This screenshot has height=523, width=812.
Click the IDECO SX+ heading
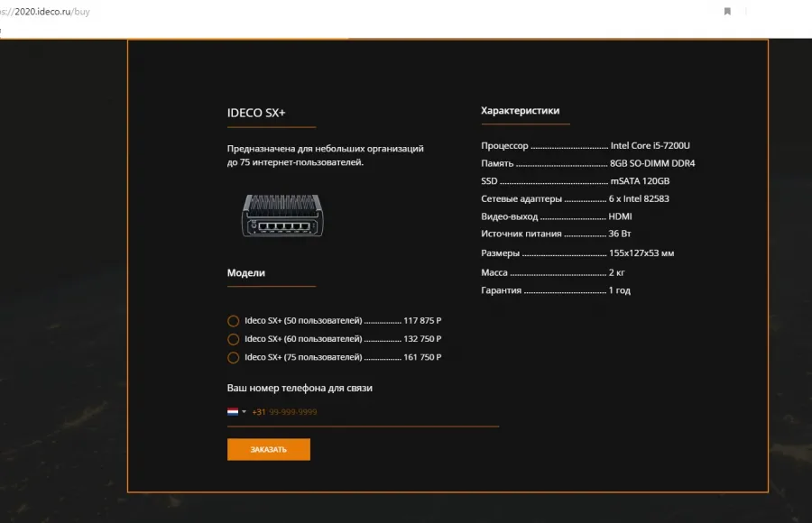(256, 113)
